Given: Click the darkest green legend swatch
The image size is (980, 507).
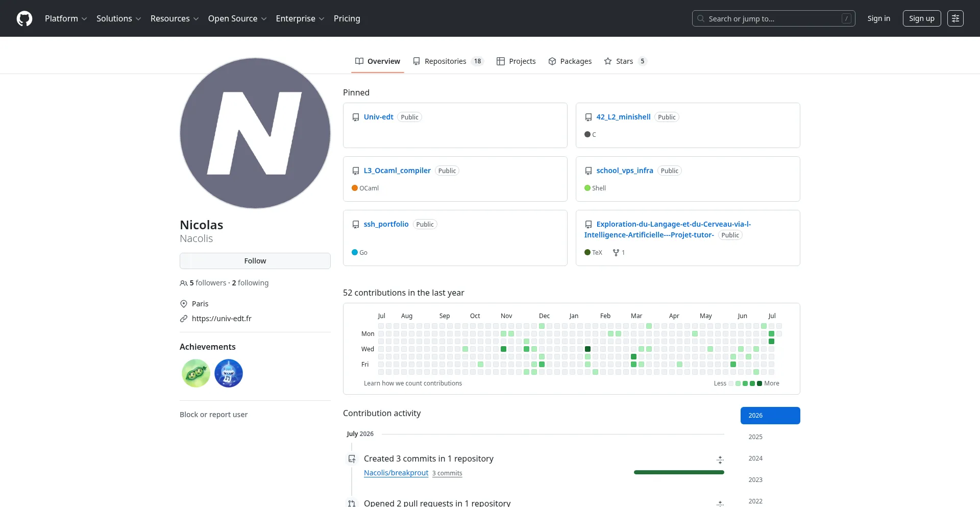Looking at the screenshot, I should coord(759,383).
